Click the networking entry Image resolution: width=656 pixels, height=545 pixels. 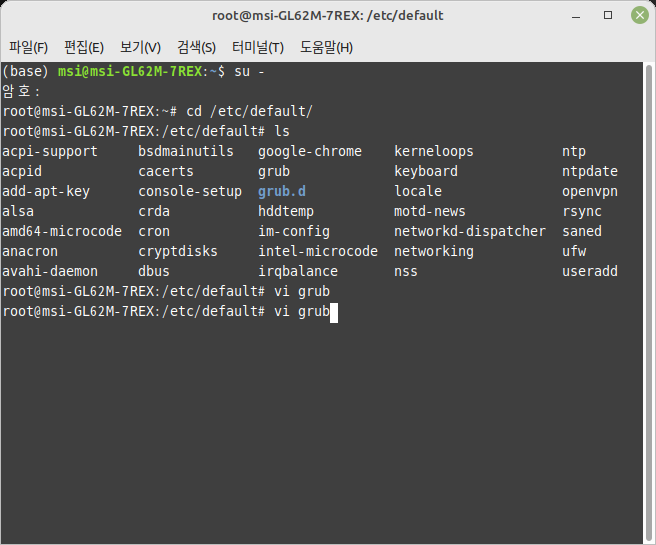(434, 251)
